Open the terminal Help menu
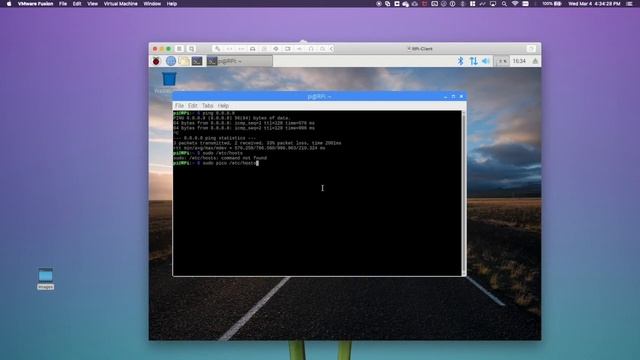Image resolution: width=640 pixels, height=360 pixels. point(223,106)
